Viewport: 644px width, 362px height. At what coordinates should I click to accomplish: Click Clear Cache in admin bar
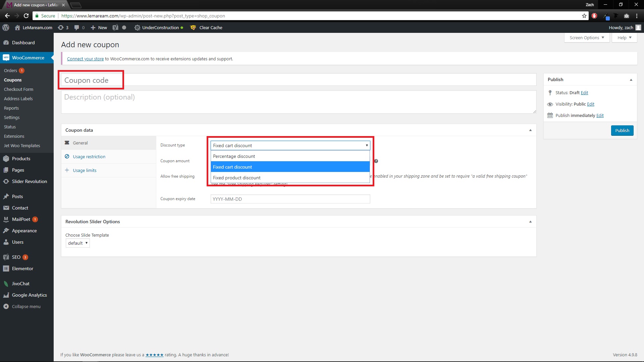pos(206,27)
